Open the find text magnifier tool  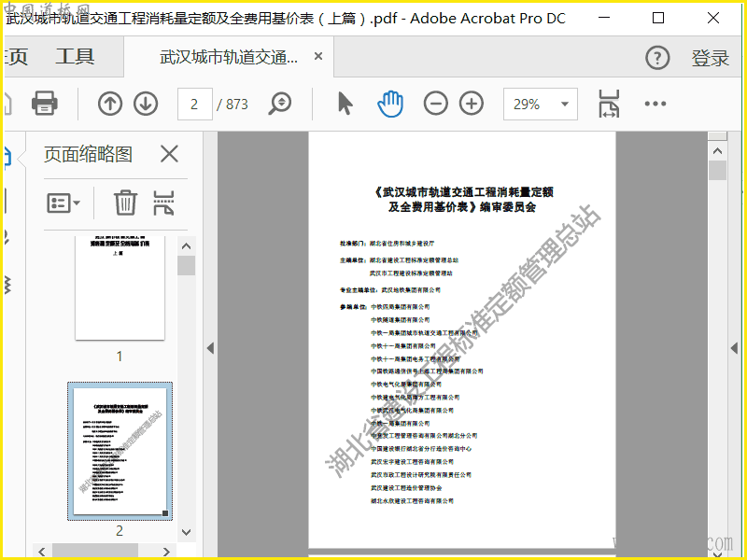[279, 104]
